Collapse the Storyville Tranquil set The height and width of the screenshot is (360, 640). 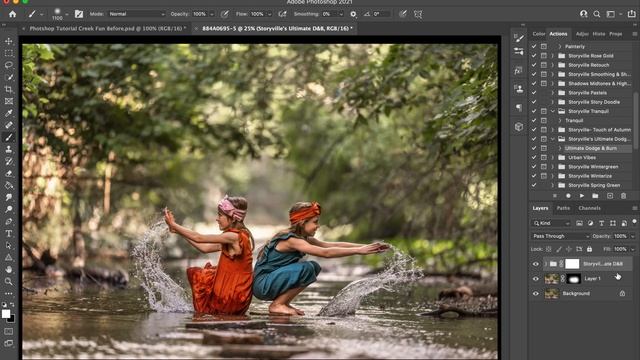point(553,111)
